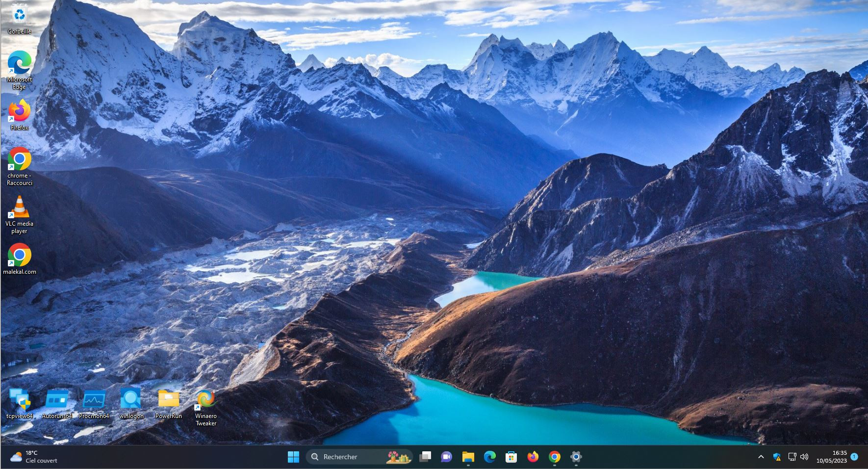868x469 pixels.
Task: Open the clock showing 16:35 10/05/2023
Action: click(832, 457)
